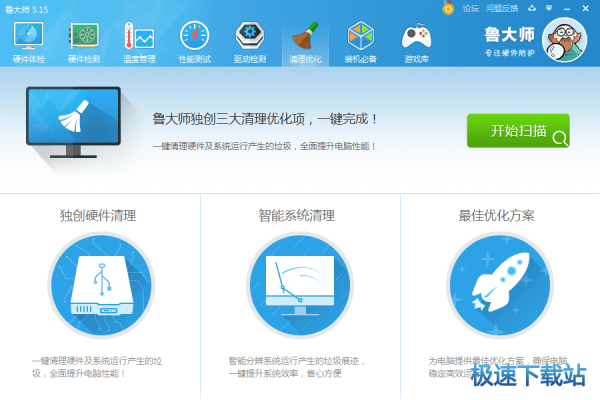Click the 鲁大师 5.15 title text
The height and width of the screenshot is (400, 600).
pos(27,10)
